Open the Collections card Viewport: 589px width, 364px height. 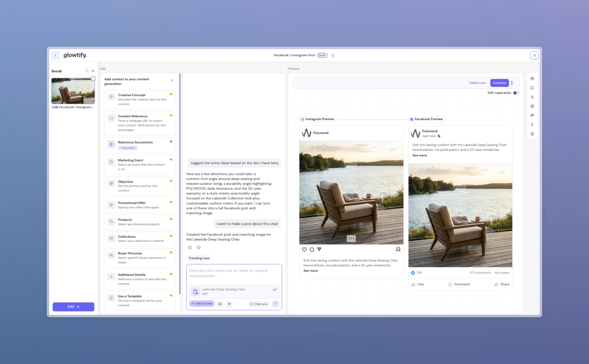point(140,239)
